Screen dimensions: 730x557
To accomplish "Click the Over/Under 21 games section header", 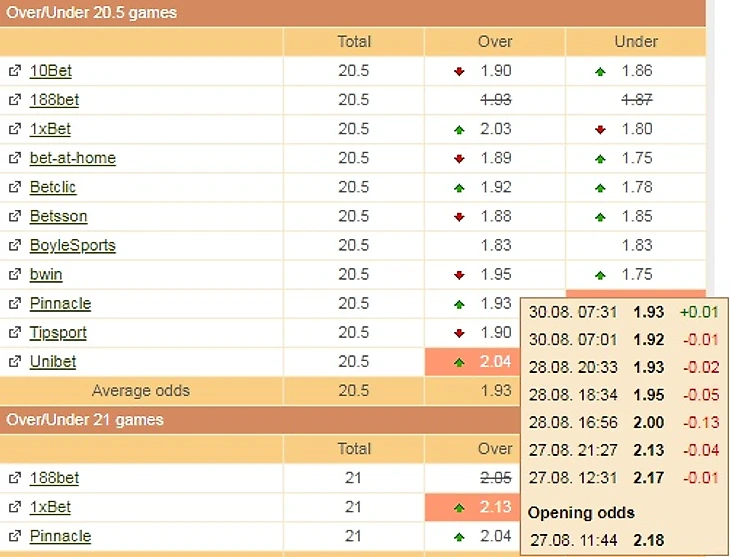I will pyautogui.click(x=260, y=420).
